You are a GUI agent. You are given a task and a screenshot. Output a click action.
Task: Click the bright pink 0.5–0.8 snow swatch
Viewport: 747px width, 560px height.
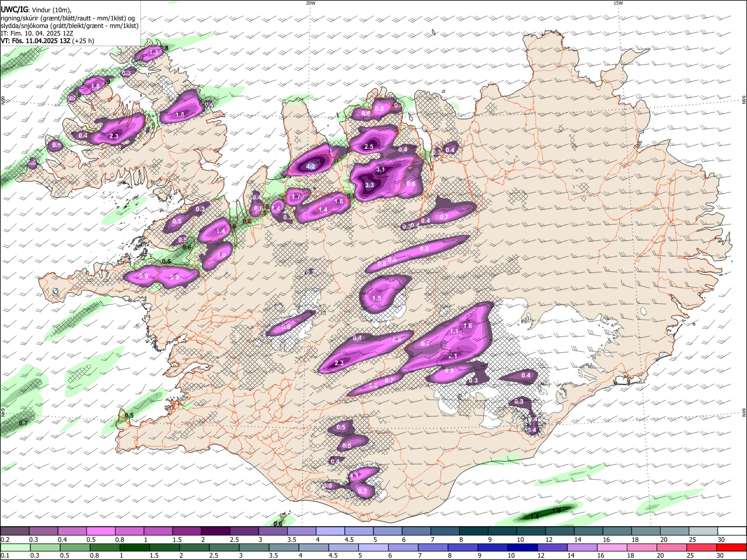point(101,531)
